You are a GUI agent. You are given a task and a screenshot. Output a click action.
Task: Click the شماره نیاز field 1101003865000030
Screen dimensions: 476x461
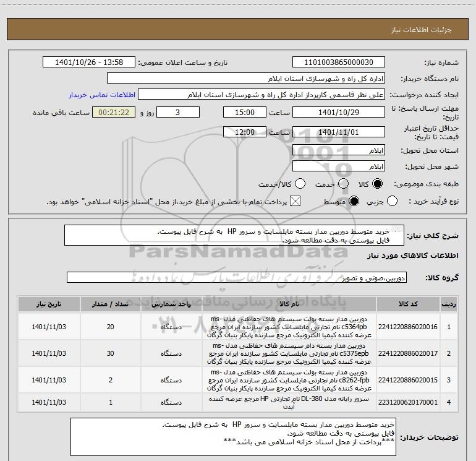(339, 62)
